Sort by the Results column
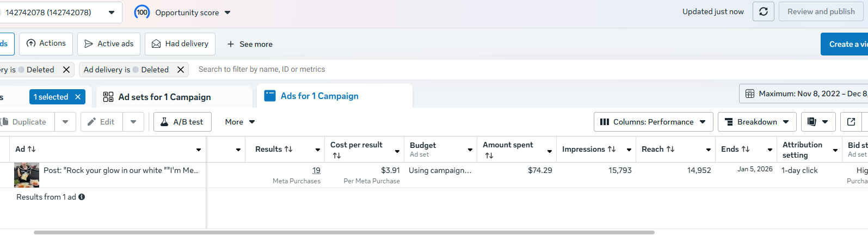The height and width of the screenshot is (242, 868). point(274,149)
